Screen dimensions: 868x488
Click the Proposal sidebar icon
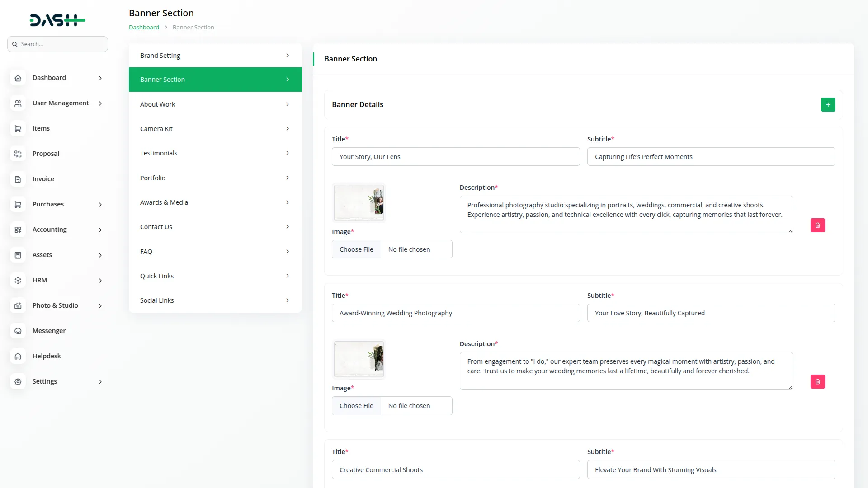point(18,154)
